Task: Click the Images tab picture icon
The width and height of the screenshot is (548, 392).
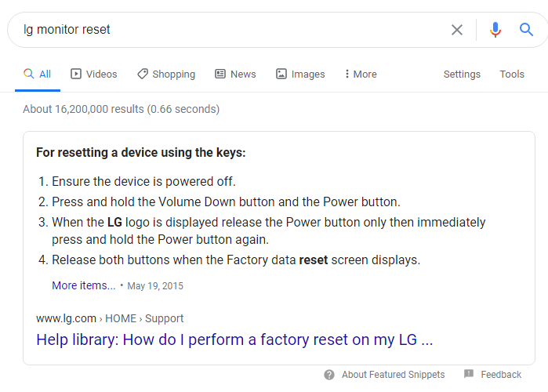Action: tap(281, 74)
